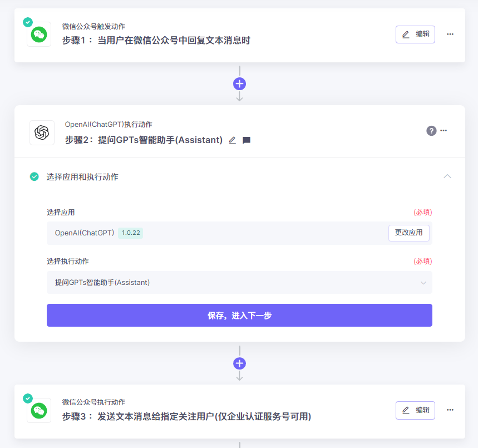Click 保存，进入下一步 button
478x448 pixels.
(x=239, y=316)
